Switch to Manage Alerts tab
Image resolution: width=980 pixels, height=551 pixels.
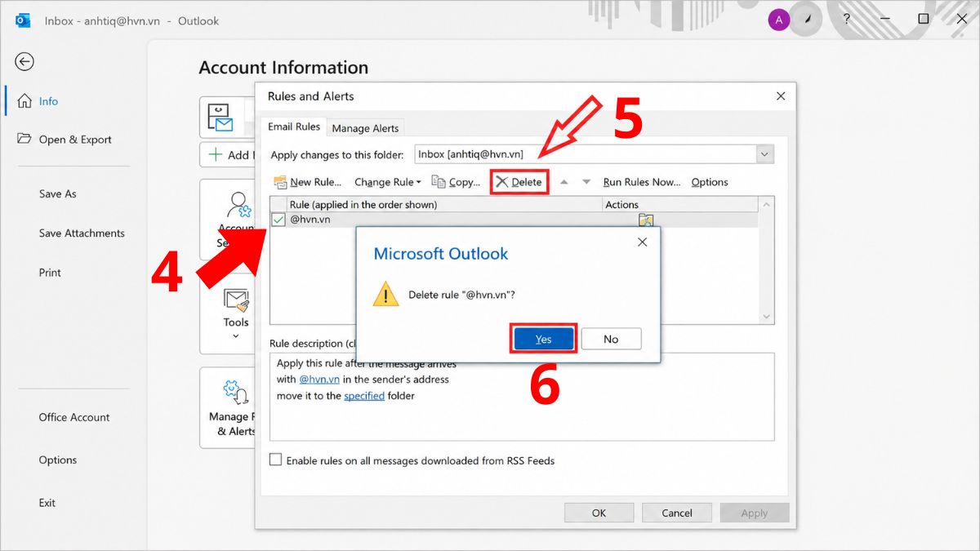[365, 128]
